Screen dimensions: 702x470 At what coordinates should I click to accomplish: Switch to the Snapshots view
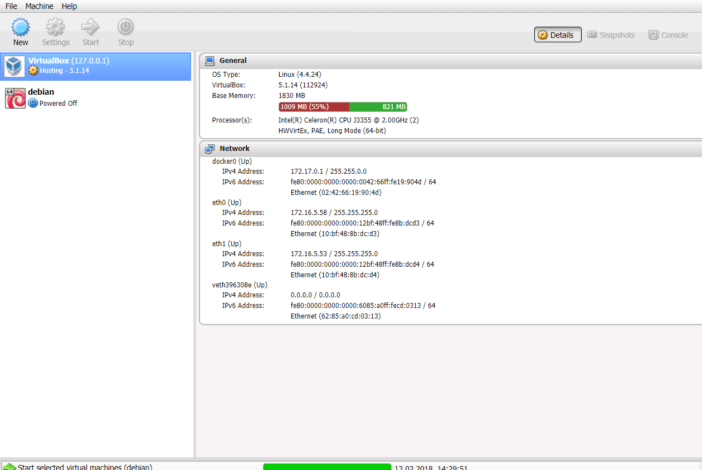pos(611,35)
